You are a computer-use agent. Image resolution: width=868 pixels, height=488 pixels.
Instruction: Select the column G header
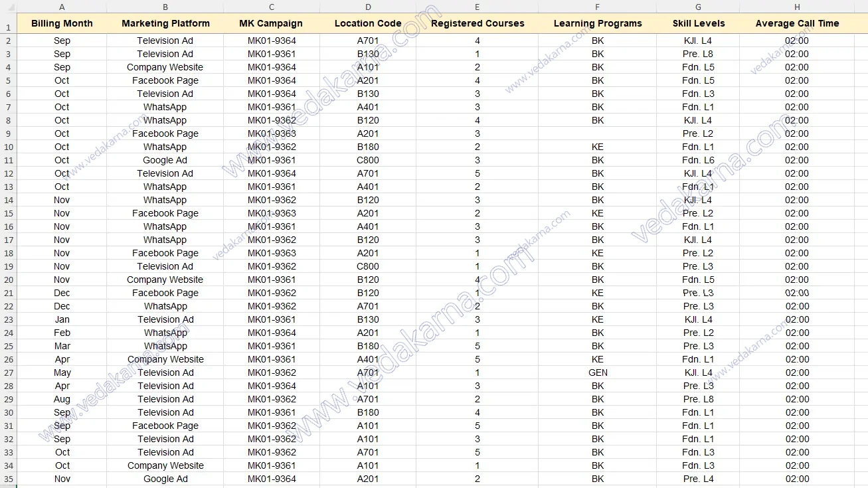click(699, 7)
